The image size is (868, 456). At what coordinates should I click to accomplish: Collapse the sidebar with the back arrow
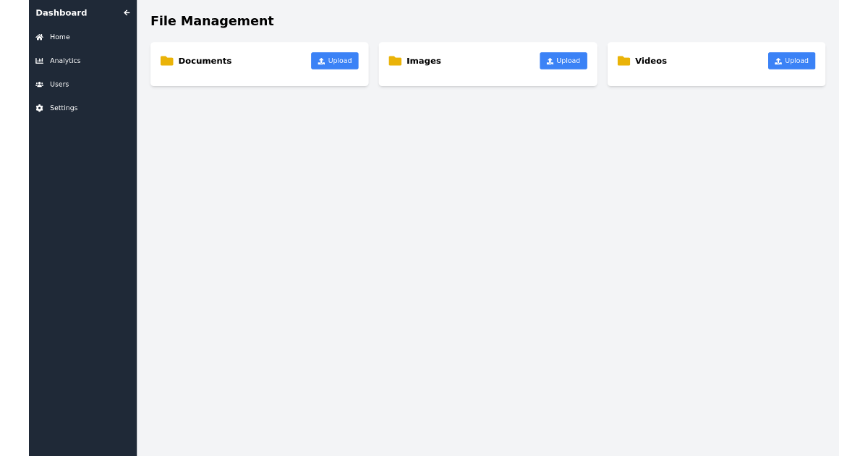pyautogui.click(x=127, y=12)
